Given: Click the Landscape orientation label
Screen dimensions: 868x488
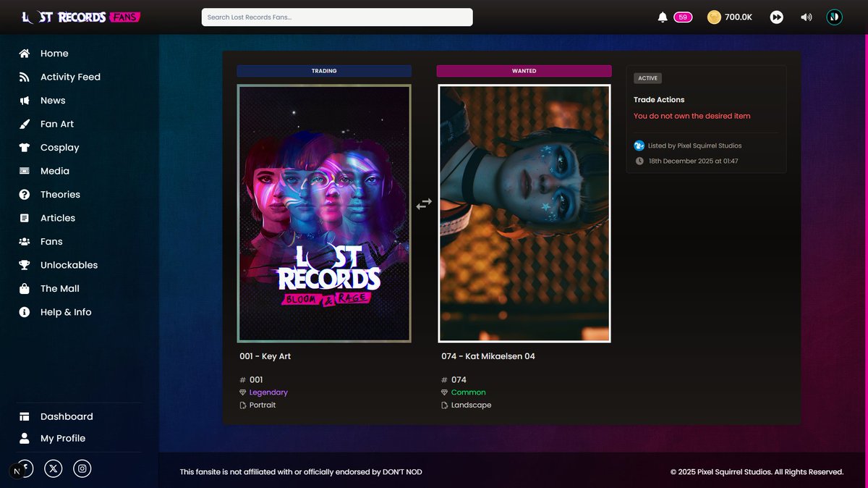Looking at the screenshot, I should tap(471, 405).
